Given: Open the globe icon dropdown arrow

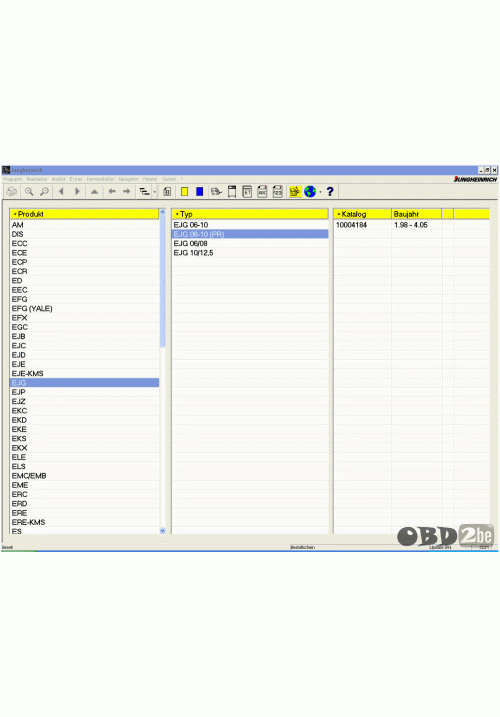Looking at the screenshot, I should [320, 192].
